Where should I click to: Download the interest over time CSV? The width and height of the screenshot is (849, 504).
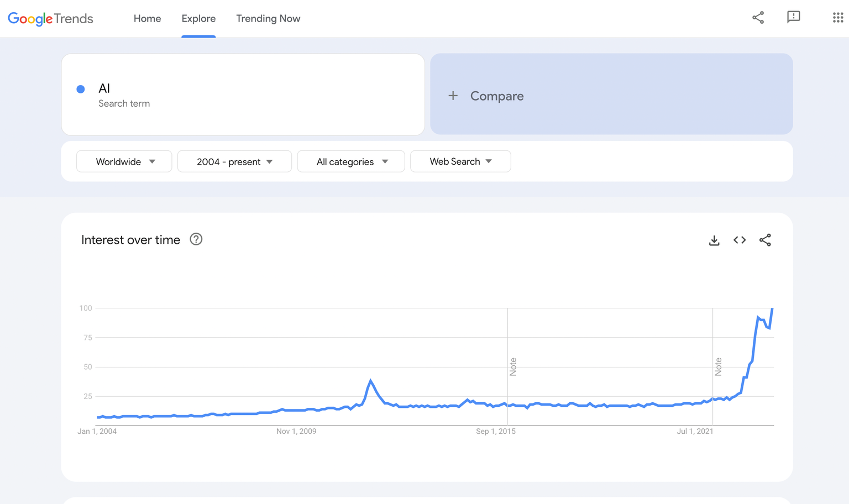pos(714,240)
